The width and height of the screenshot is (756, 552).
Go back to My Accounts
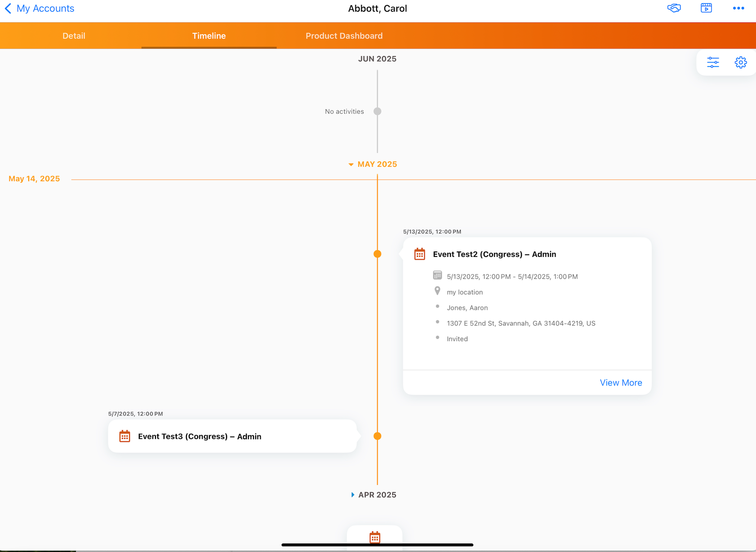39,9
